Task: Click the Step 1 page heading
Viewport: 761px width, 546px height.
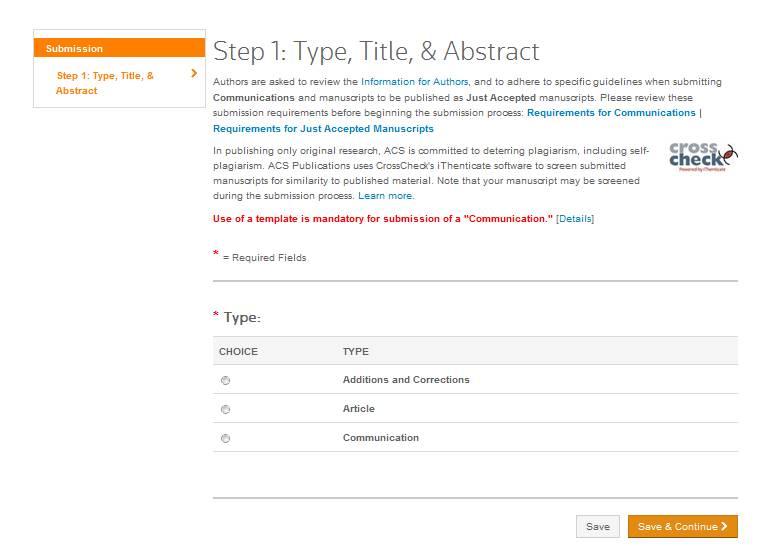Action: (376, 51)
